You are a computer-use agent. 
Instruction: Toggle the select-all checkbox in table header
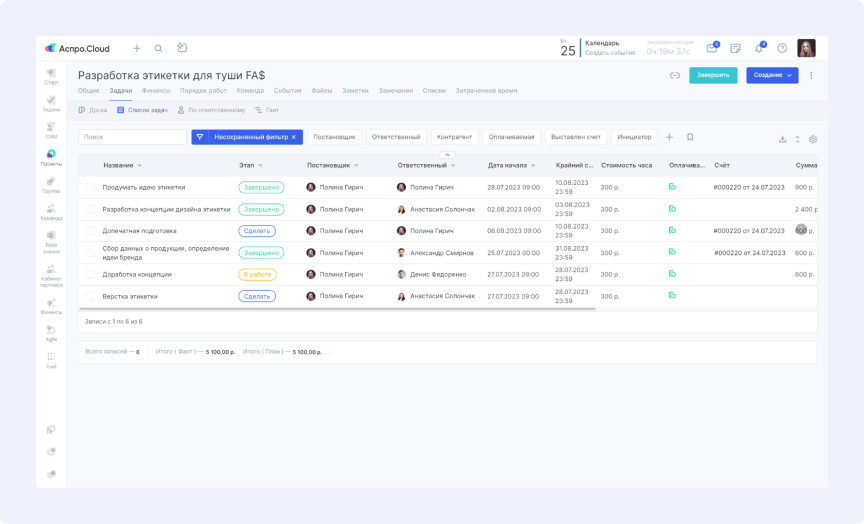coord(90,165)
